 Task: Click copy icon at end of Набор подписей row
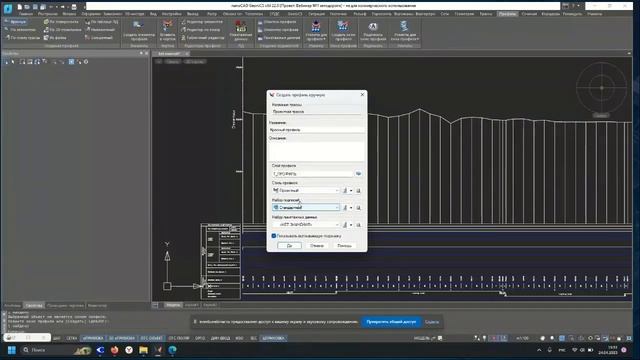coord(359,208)
